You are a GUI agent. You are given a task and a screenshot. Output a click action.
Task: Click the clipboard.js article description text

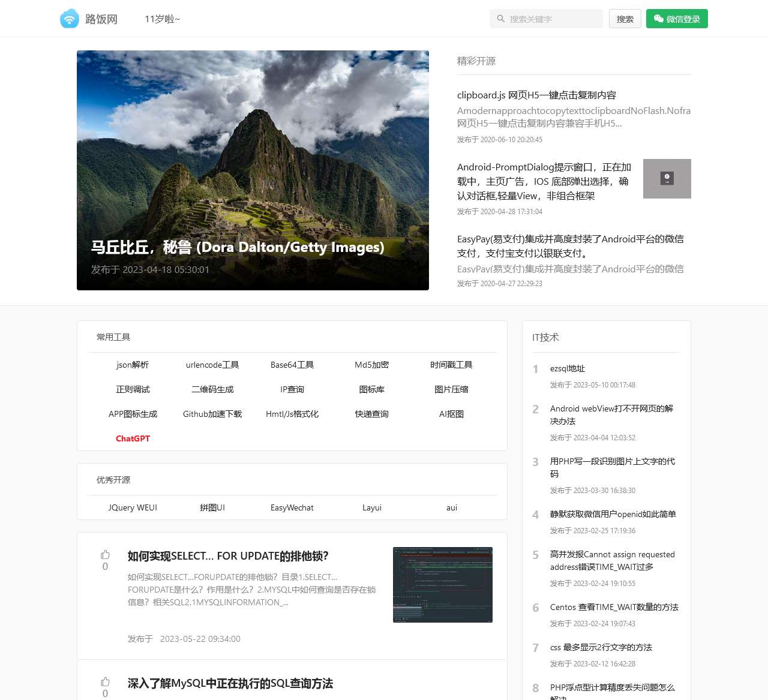tap(574, 117)
